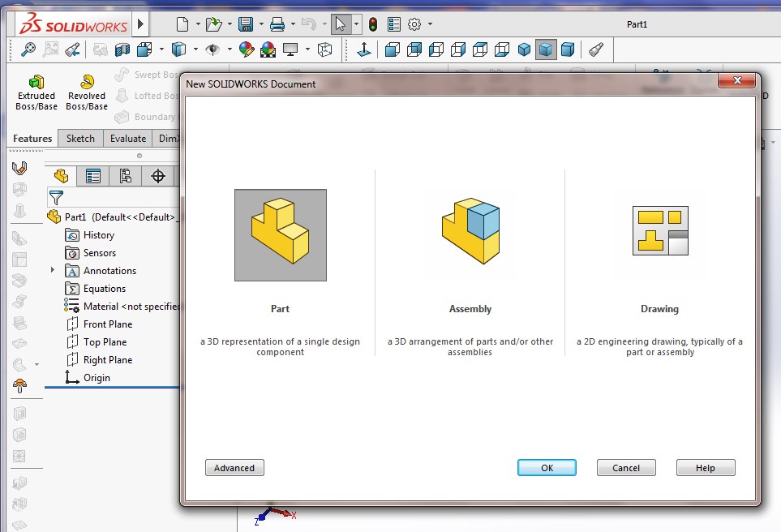
Task: Click the Section View icon
Action: point(122,49)
